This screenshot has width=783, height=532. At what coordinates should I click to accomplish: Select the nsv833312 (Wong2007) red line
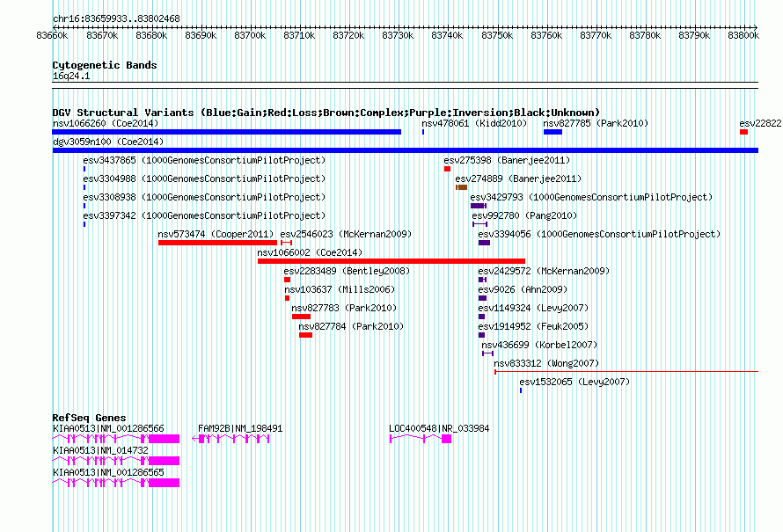tap(626, 372)
